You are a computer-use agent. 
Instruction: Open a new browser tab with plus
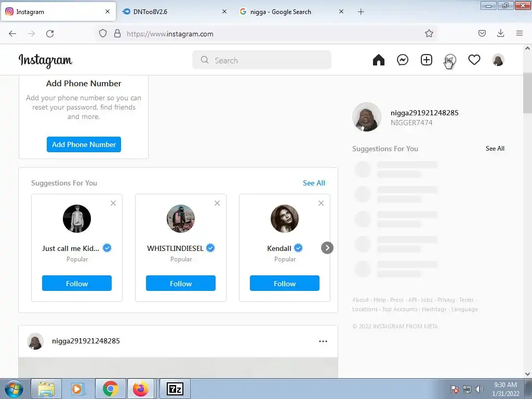(x=361, y=12)
